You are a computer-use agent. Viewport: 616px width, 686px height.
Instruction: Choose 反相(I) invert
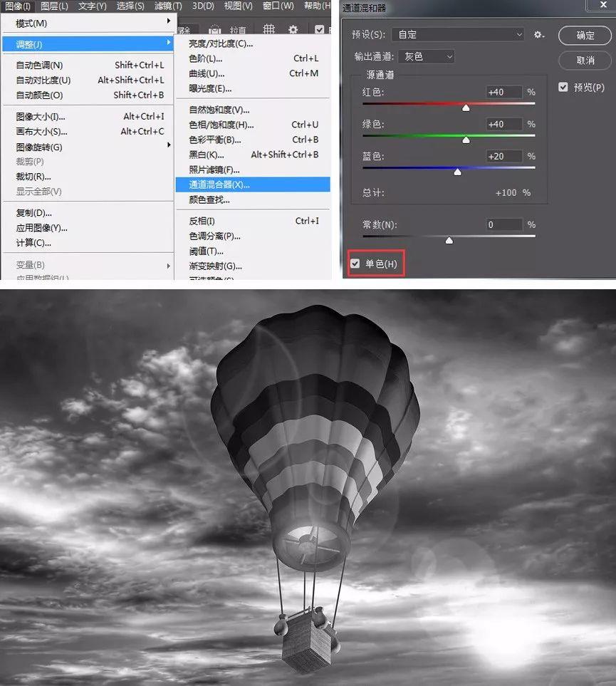pos(253,221)
